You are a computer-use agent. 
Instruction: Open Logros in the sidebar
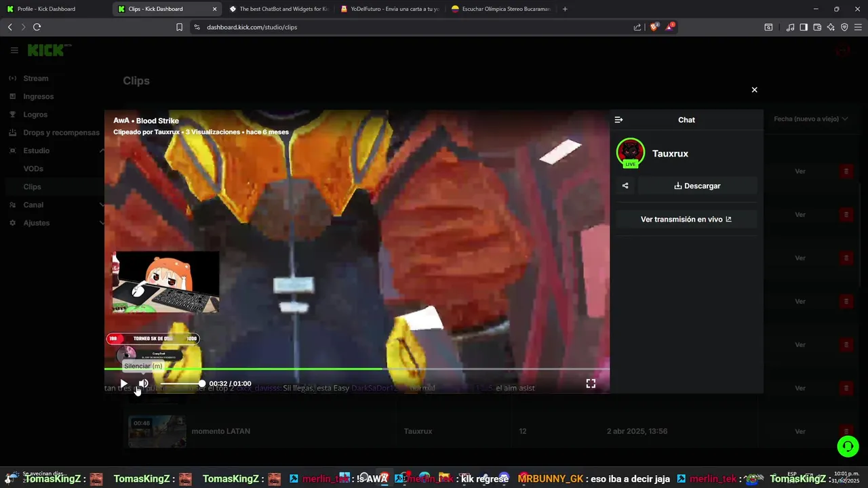point(35,115)
